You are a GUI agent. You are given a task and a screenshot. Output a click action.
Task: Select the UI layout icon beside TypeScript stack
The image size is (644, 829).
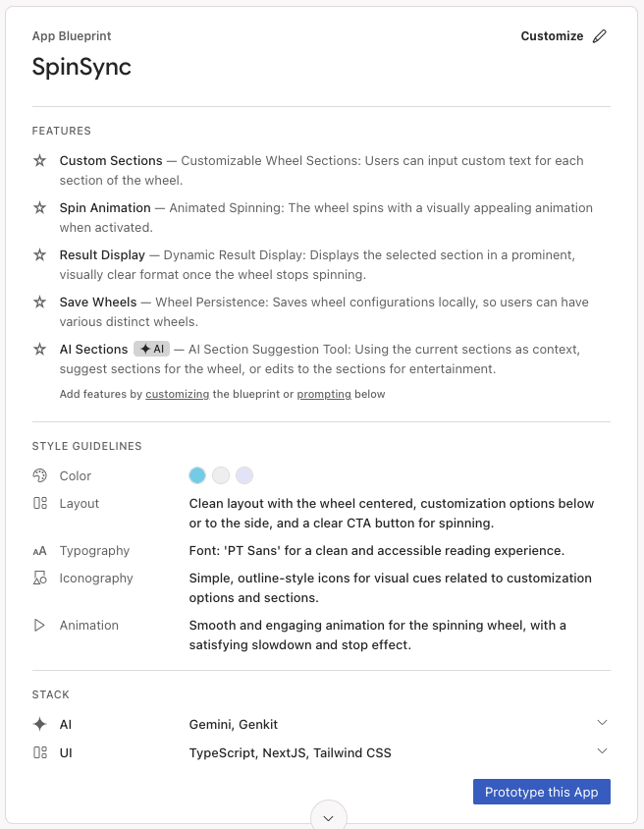(x=39, y=751)
